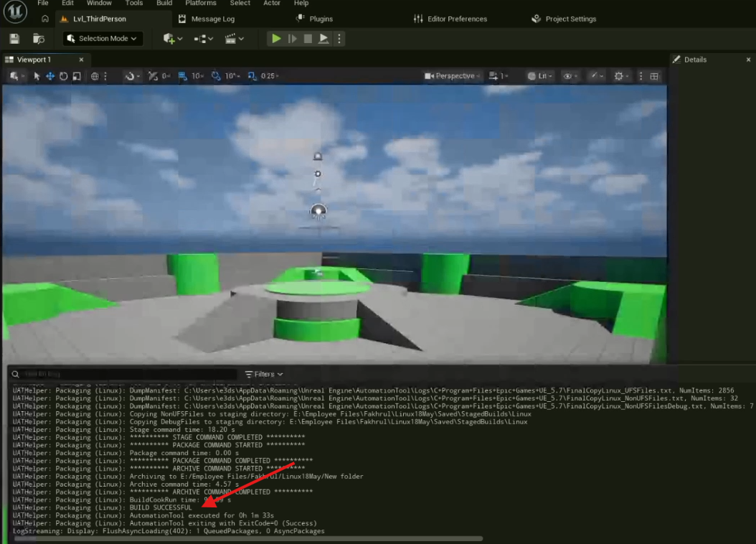Click the home icon beside the level tab
This screenshot has width=756, height=544.
(x=45, y=19)
